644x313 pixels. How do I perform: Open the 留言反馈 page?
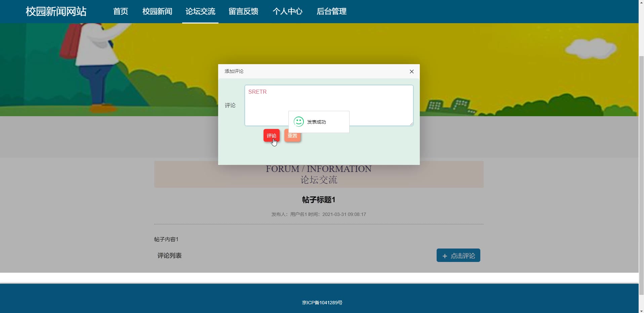pyautogui.click(x=243, y=11)
